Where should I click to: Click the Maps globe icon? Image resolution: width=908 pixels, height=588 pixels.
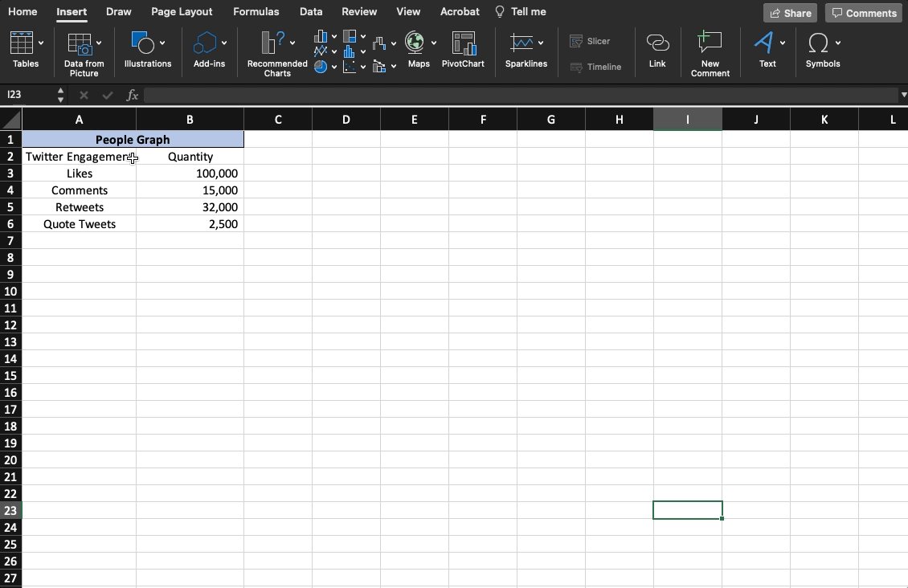coord(415,43)
